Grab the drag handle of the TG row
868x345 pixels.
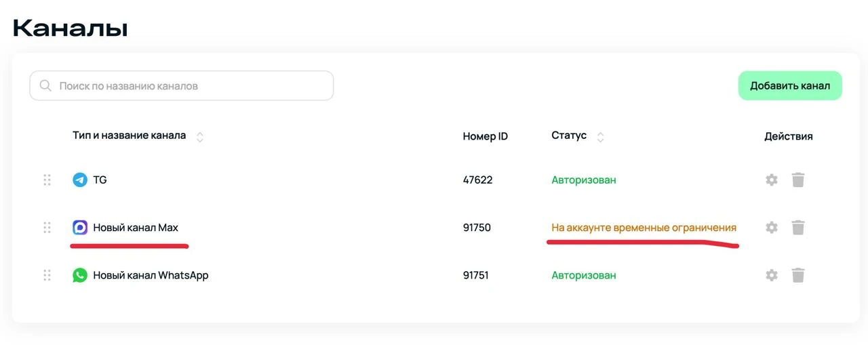pos(47,180)
